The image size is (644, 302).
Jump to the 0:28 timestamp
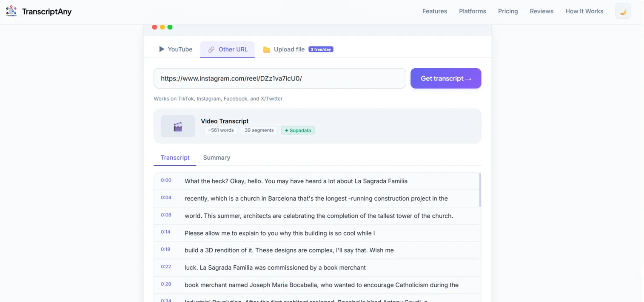pos(166,284)
